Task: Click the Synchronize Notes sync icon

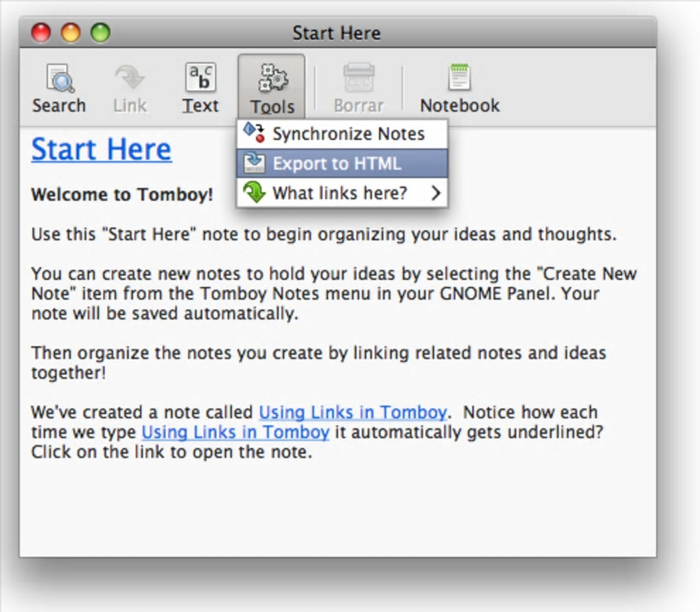Action: [x=254, y=132]
